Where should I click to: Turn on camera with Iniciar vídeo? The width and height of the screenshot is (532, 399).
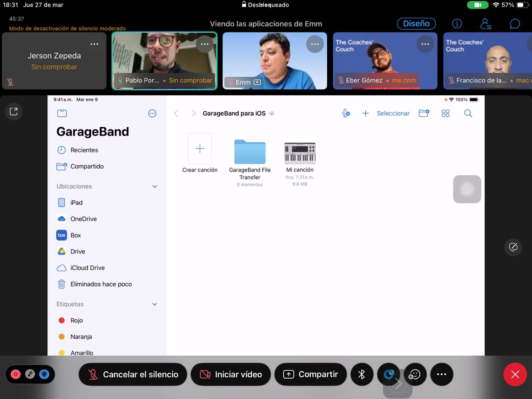[231, 374]
